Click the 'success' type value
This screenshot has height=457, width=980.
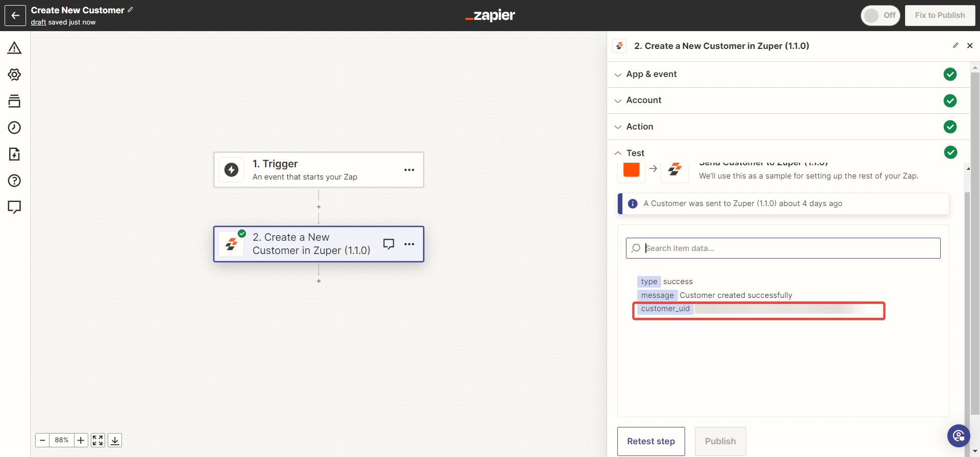[x=678, y=282]
